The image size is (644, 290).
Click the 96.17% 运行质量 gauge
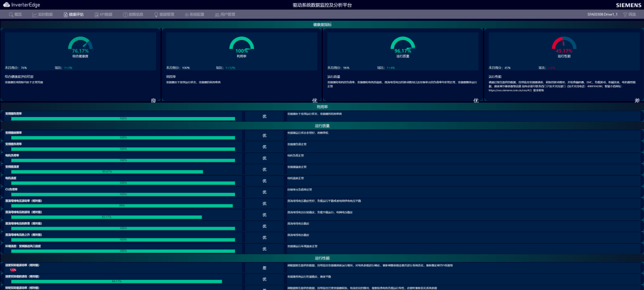pyautogui.click(x=402, y=45)
